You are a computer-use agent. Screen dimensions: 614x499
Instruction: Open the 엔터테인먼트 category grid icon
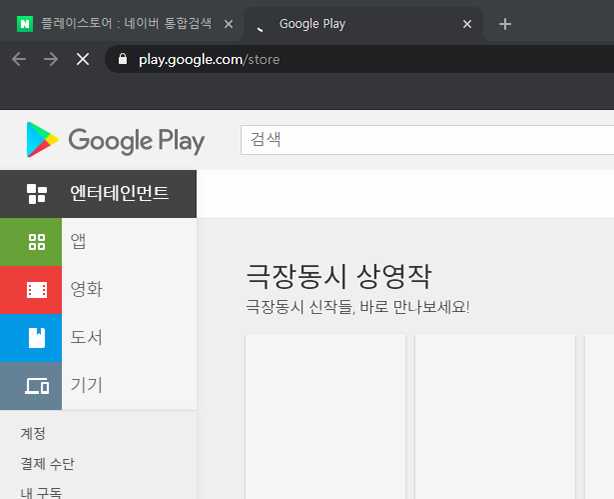pos(37,194)
